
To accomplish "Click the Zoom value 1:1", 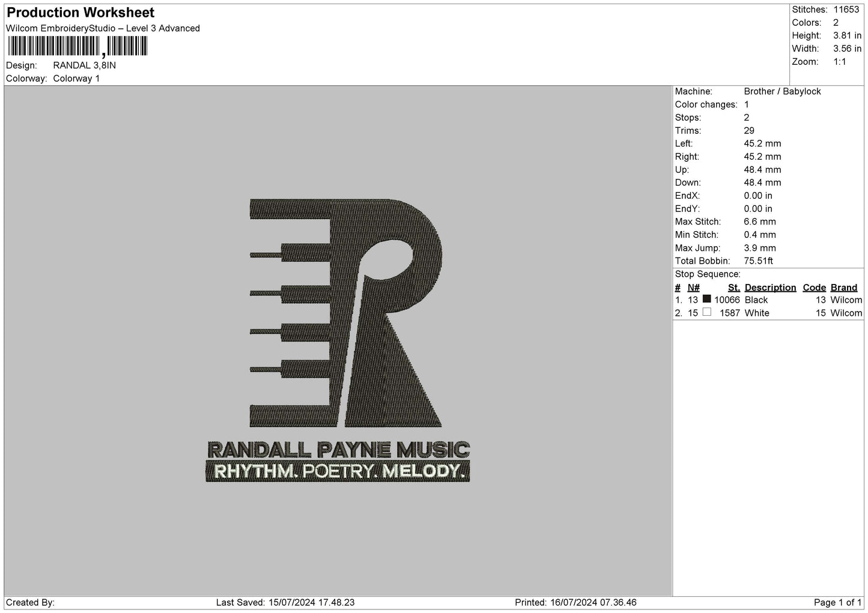I will click(840, 62).
